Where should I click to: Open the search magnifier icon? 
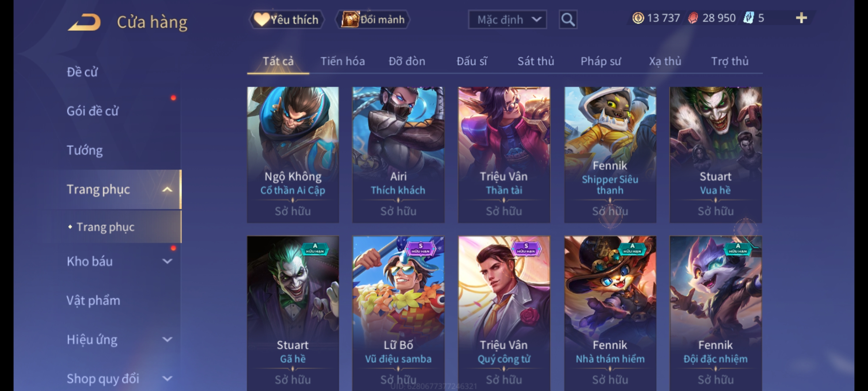pos(568,20)
